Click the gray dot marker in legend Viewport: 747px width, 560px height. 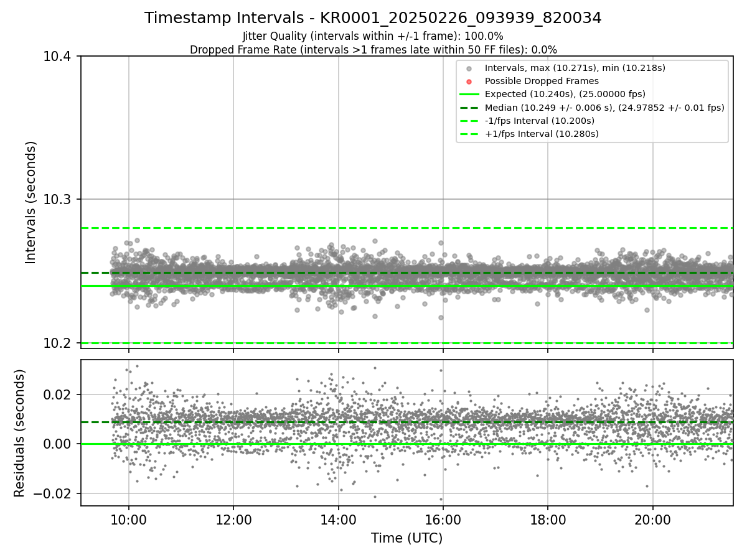(469, 68)
